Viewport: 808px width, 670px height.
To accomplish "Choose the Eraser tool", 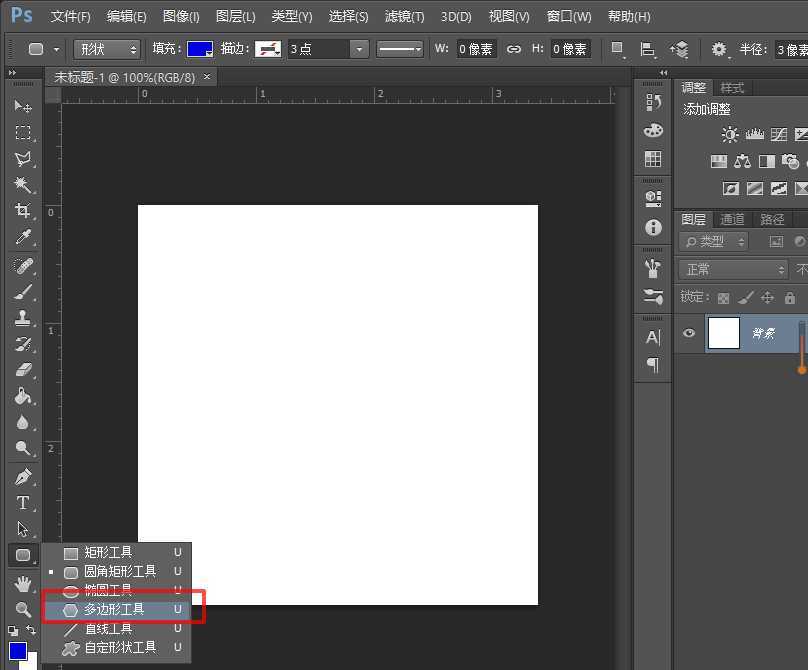I will (23, 370).
